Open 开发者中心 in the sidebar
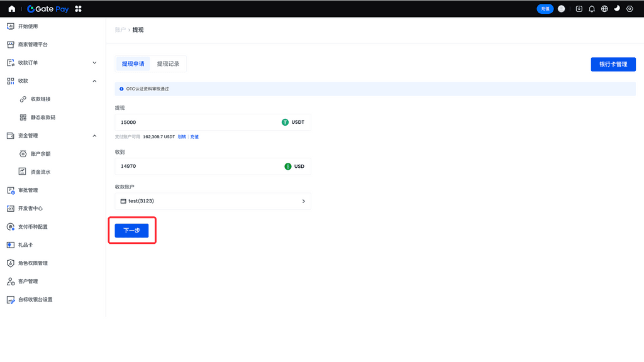 [30, 209]
